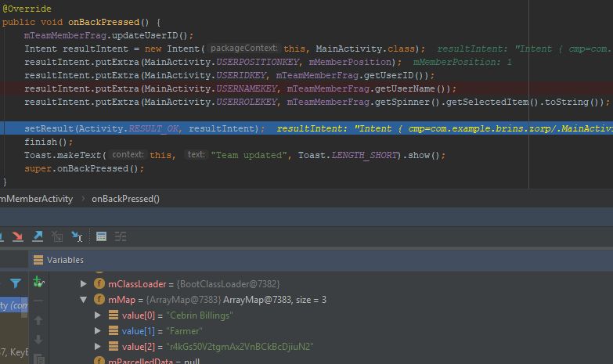The height and width of the screenshot is (364, 613).
Task: Click the Trace Current Stream Chain icon
Action: click(121, 236)
